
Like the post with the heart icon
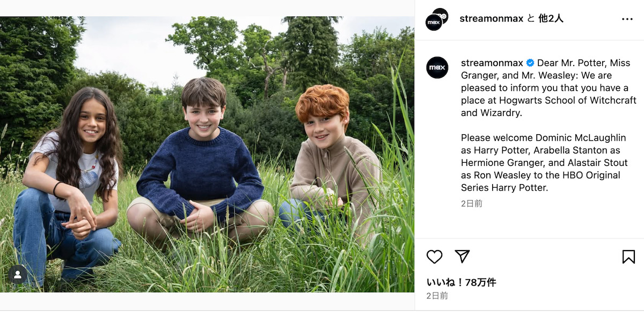[434, 257]
